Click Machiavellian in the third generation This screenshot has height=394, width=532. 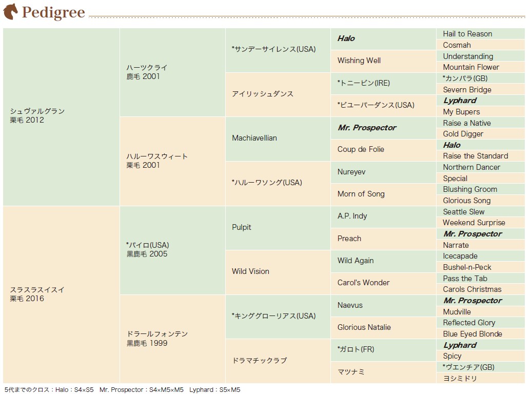278,139
